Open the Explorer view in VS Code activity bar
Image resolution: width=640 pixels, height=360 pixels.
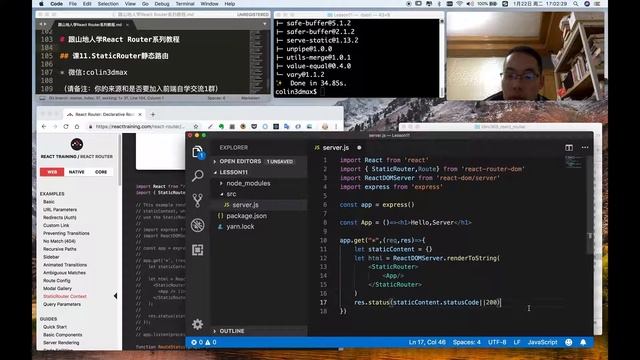(x=198, y=152)
